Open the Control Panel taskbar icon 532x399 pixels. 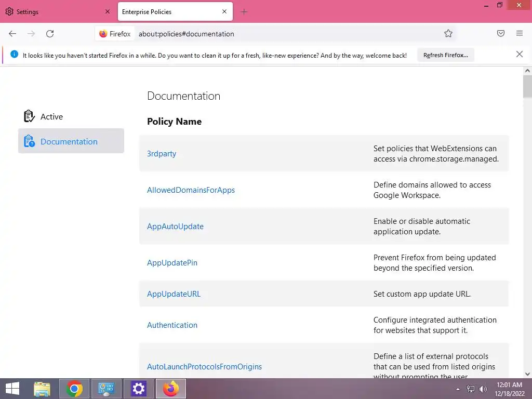pyautogui.click(x=106, y=389)
